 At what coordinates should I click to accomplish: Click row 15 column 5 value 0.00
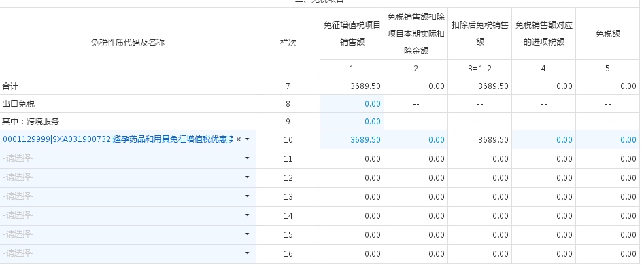[628, 234]
